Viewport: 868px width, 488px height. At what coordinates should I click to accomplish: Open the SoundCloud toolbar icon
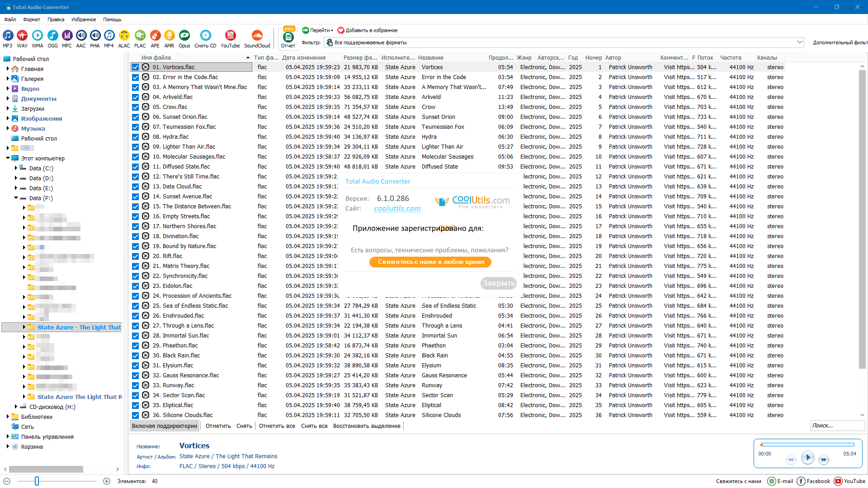click(x=257, y=36)
